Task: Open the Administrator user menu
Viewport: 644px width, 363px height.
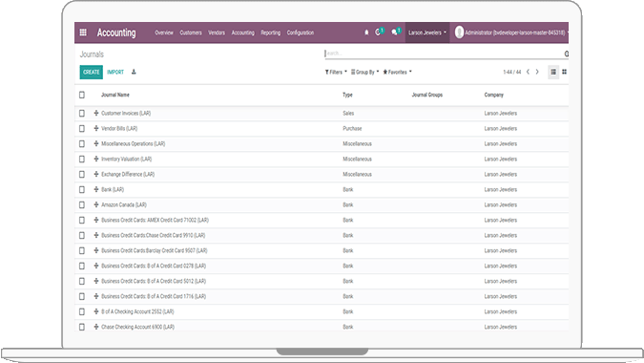Action: click(511, 32)
